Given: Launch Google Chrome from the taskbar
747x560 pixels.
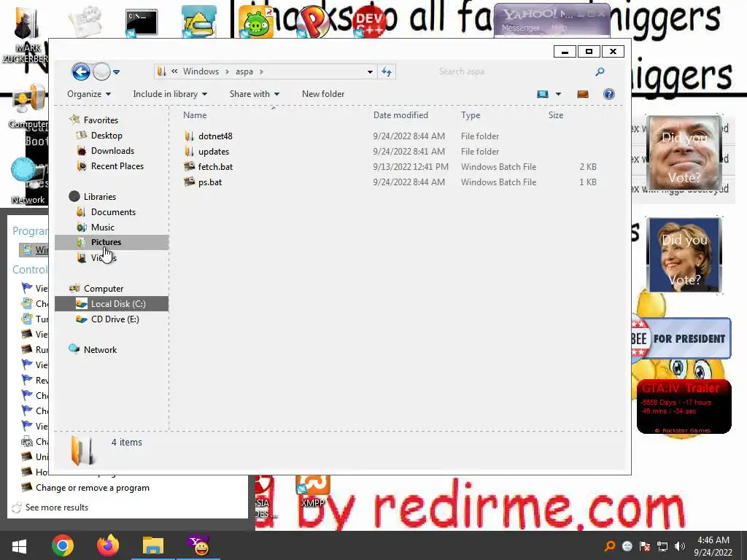Looking at the screenshot, I should (63, 545).
